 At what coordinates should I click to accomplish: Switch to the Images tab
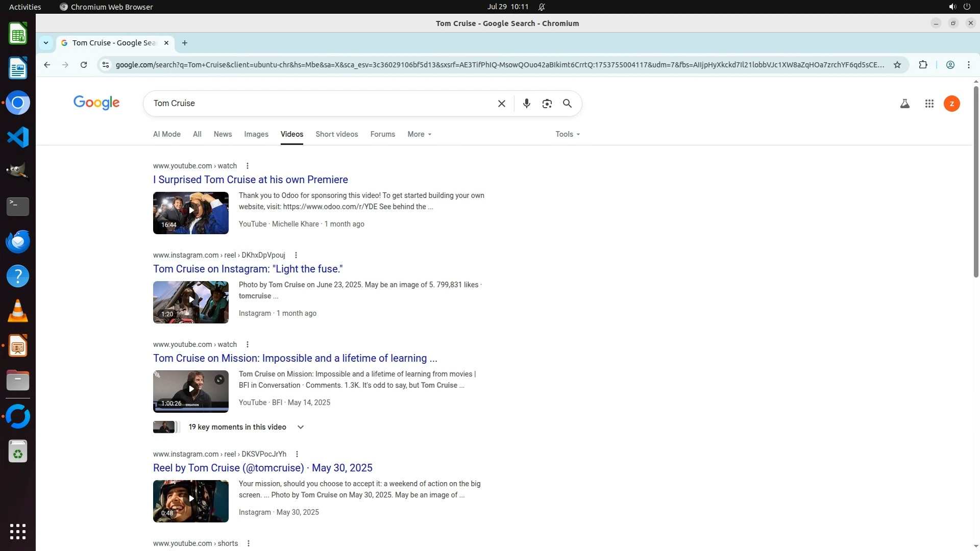(256, 134)
